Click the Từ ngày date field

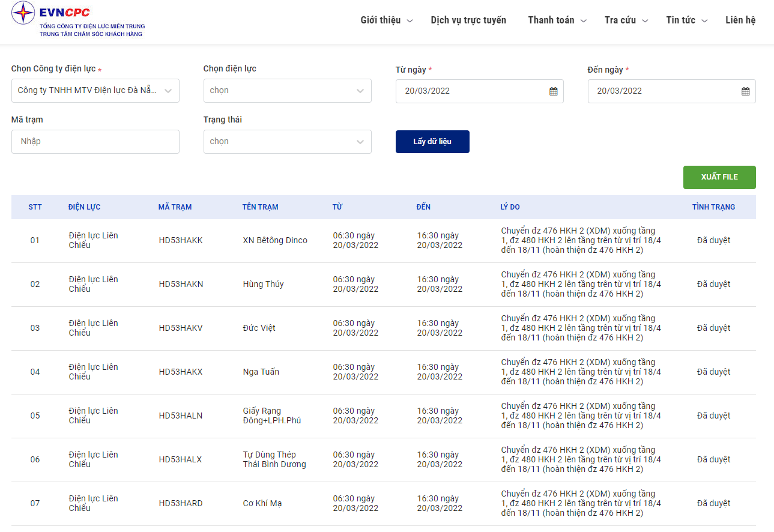pos(480,91)
